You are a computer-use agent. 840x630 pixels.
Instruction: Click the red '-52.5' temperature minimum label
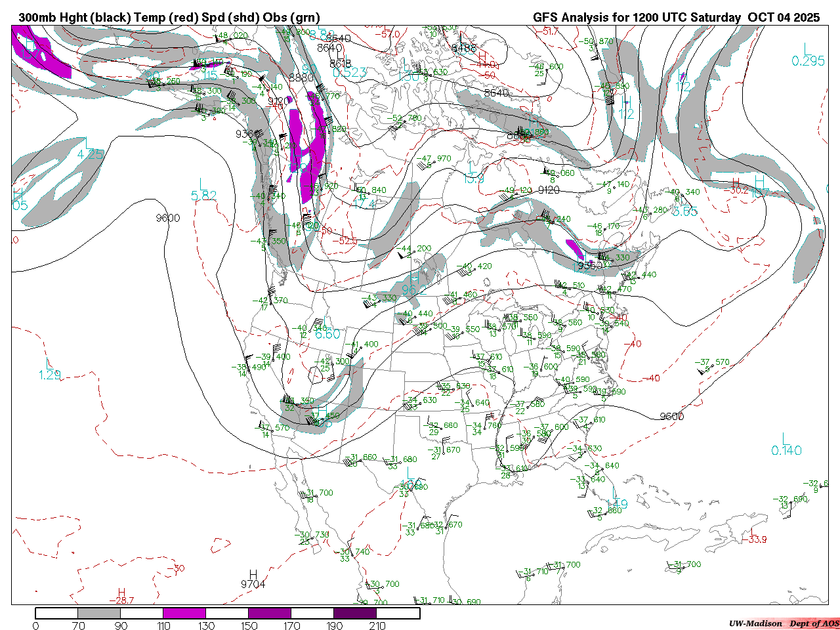point(345,241)
